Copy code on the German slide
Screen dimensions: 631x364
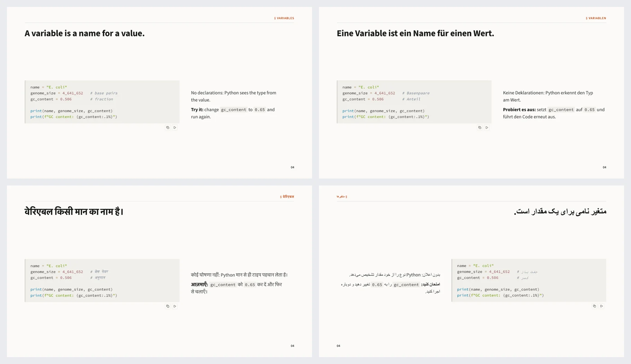pyautogui.click(x=480, y=128)
